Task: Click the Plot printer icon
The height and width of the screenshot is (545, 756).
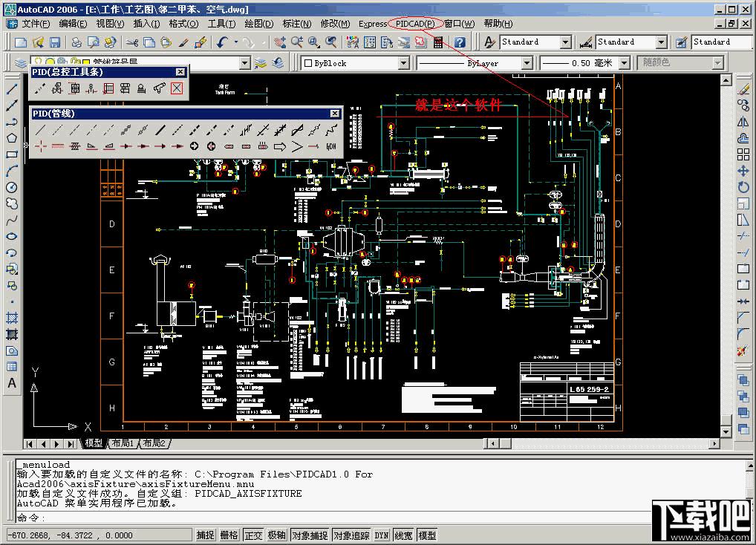Action: click(x=76, y=42)
